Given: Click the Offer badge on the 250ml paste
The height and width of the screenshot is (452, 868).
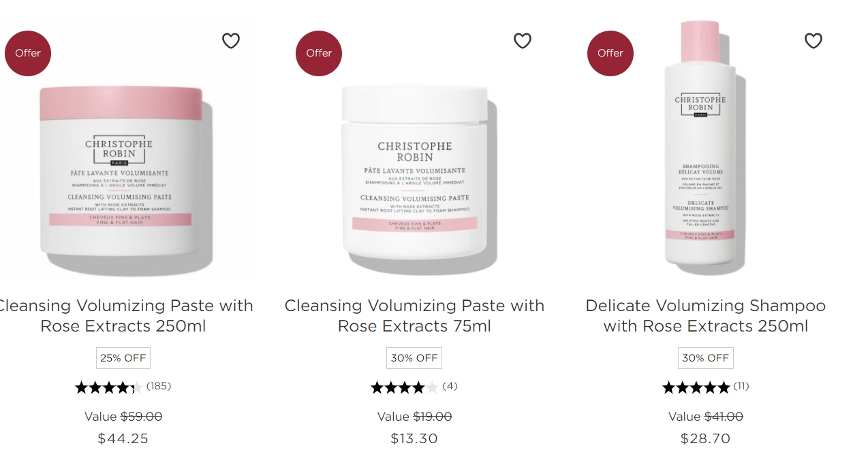Looking at the screenshot, I should pos(28,53).
